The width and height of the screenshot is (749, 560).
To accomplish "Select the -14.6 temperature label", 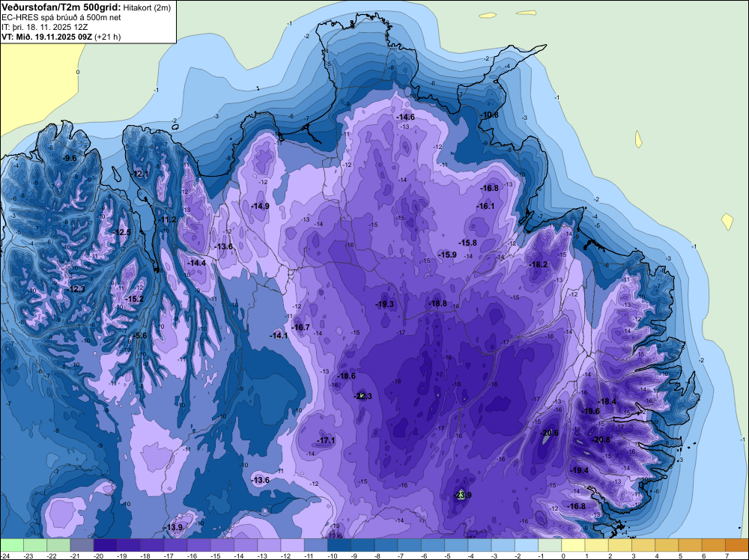I will pos(405,117).
